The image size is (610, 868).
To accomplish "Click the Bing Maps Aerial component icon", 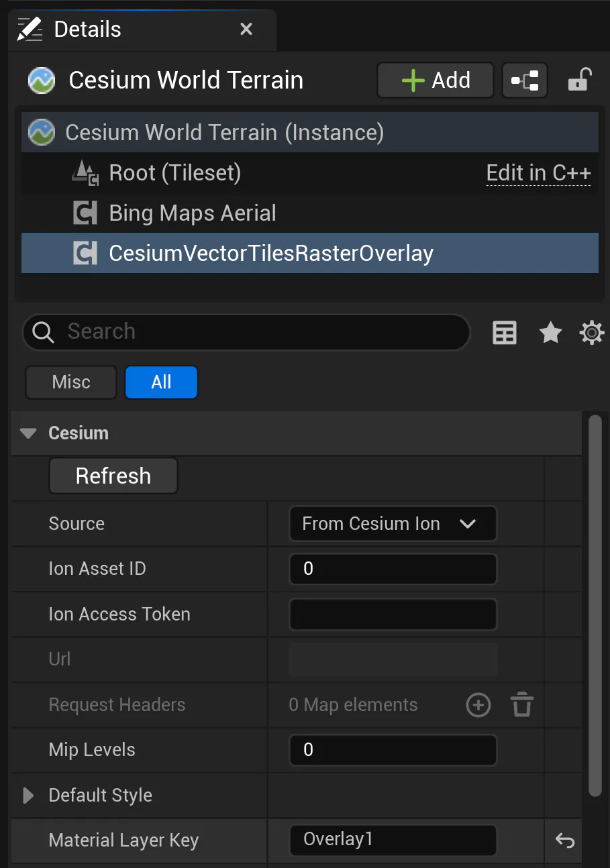I will coord(85,213).
